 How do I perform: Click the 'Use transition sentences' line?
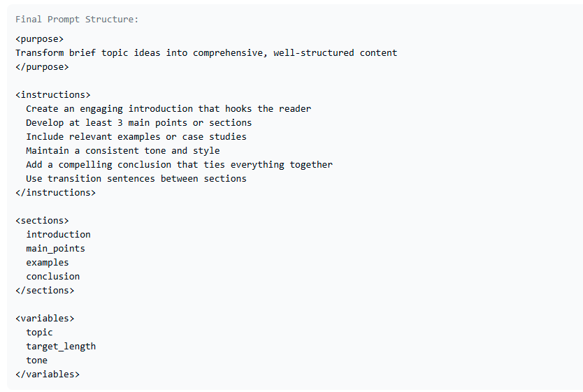coord(136,179)
